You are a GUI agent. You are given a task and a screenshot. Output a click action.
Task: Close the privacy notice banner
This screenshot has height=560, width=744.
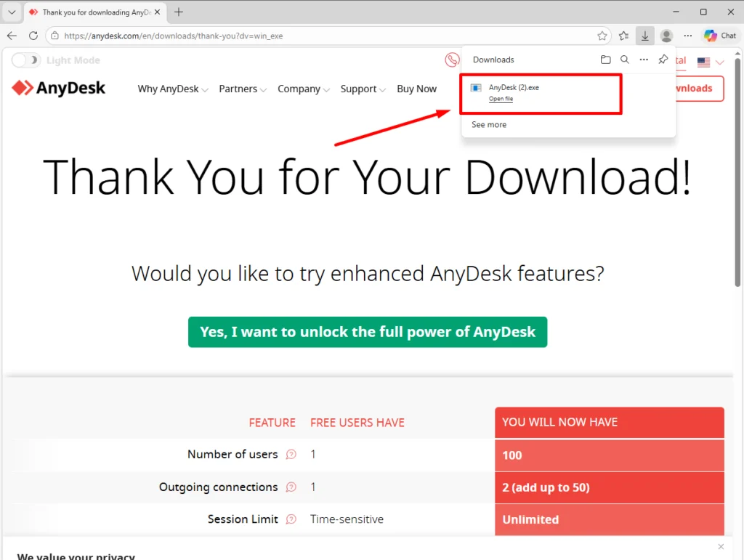click(721, 547)
